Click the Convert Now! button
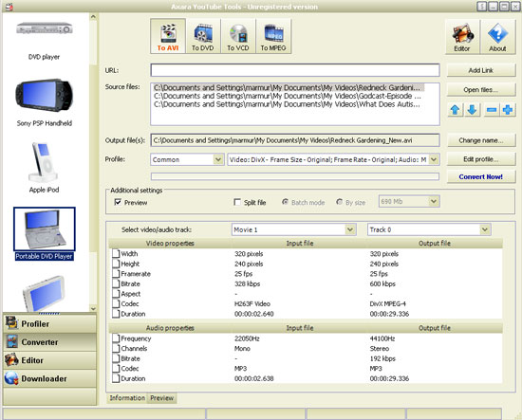This screenshot has width=522, height=420. pyautogui.click(x=481, y=177)
